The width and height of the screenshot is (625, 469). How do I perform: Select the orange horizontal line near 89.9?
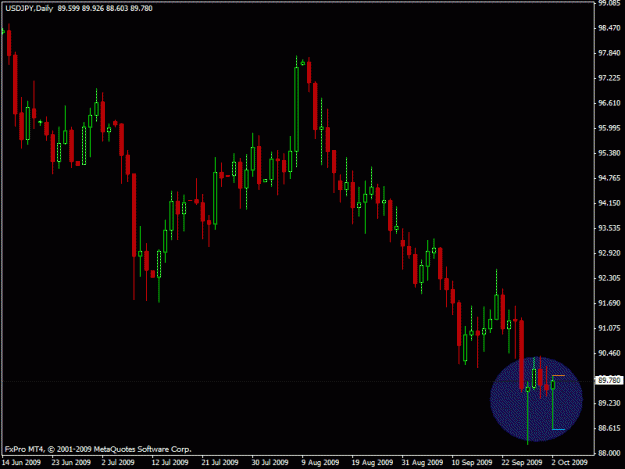[558, 376]
